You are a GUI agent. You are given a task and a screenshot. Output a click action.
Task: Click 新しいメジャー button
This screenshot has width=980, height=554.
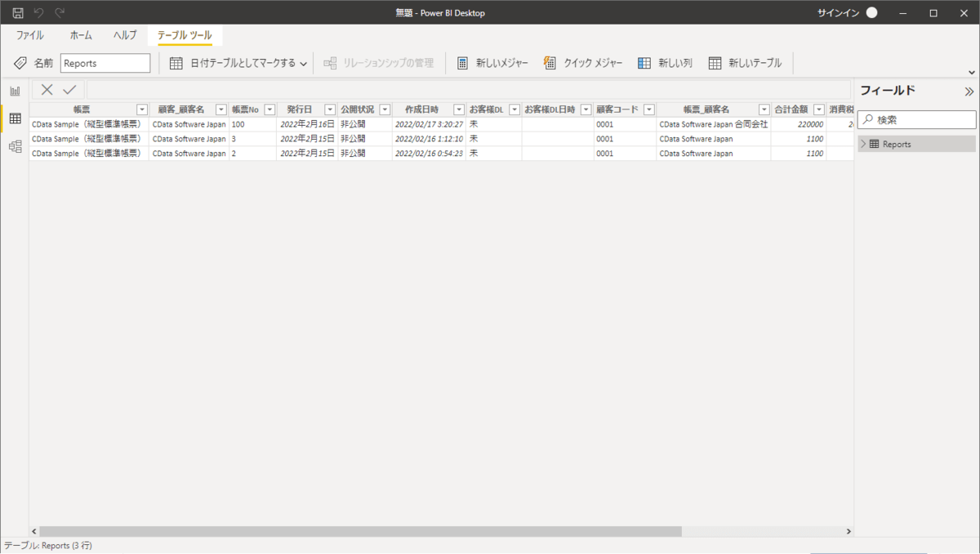tap(492, 63)
